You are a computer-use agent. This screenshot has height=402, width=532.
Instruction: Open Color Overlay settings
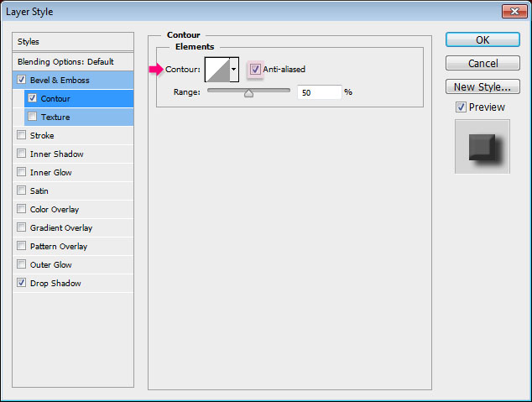(73, 209)
